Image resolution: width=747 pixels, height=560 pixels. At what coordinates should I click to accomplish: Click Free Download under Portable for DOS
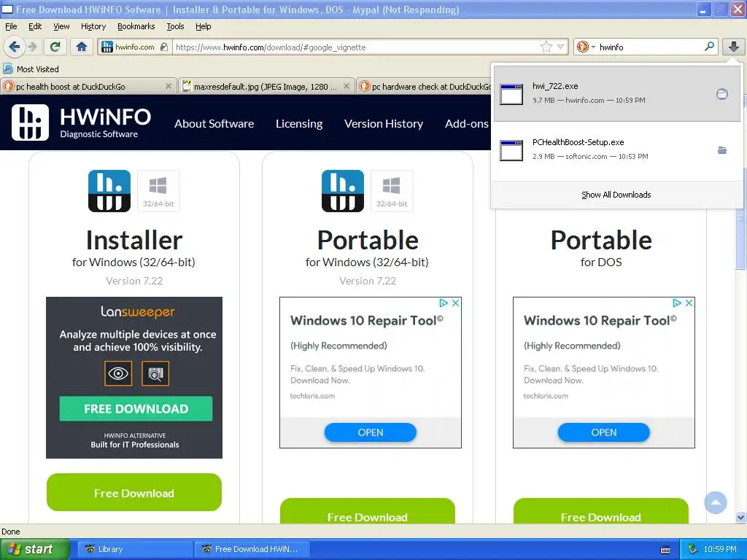click(601, 511)
